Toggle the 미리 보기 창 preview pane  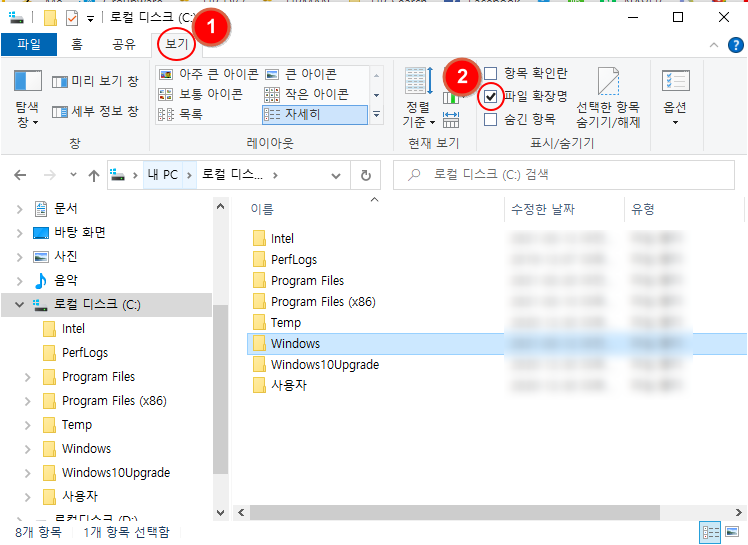(95, 82)
